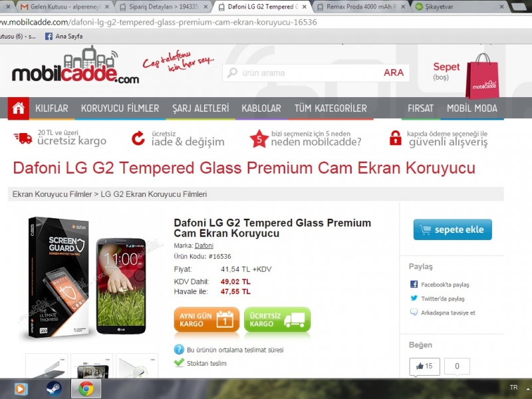This screenshot has width=532, height=399.
Task: Open the TÜM KATEGORİLER menu
Action: [331, 108]
